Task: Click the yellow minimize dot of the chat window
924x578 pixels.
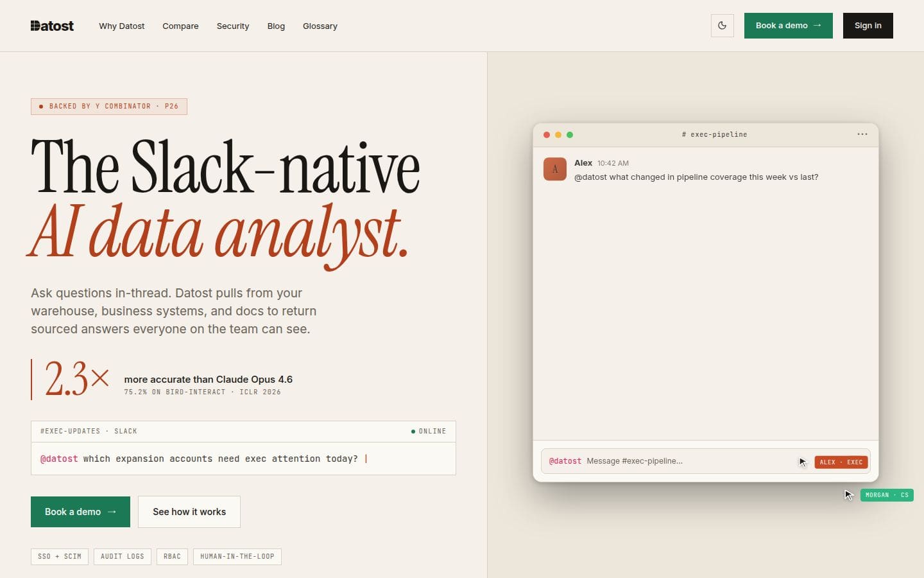Action: click(558, 135)
